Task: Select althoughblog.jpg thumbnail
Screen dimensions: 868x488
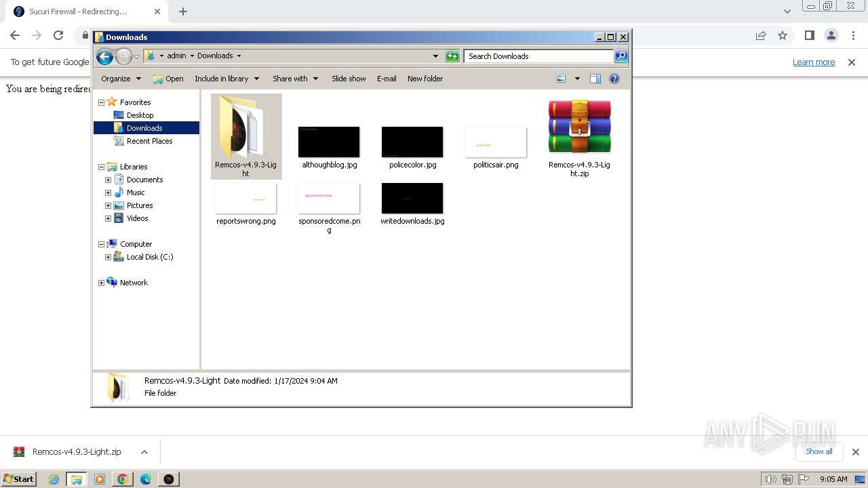Action: pos(329,142)
